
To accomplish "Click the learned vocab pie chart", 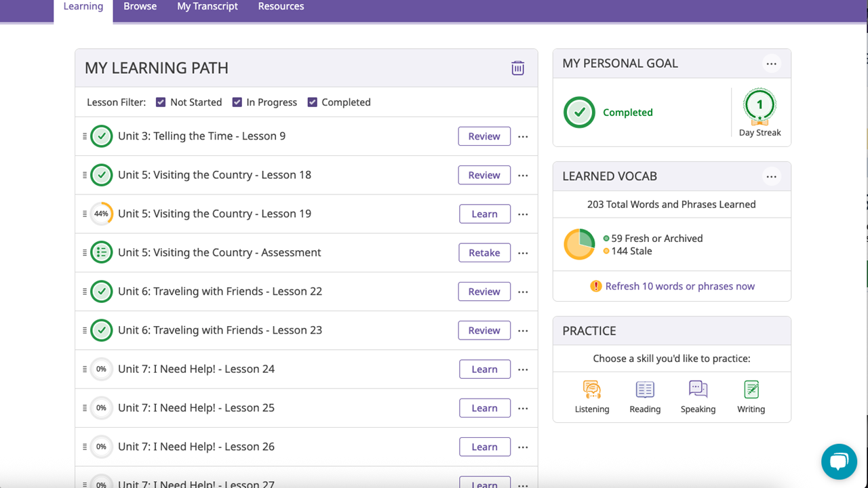I will pyautogui.click(x=579, y=245).
